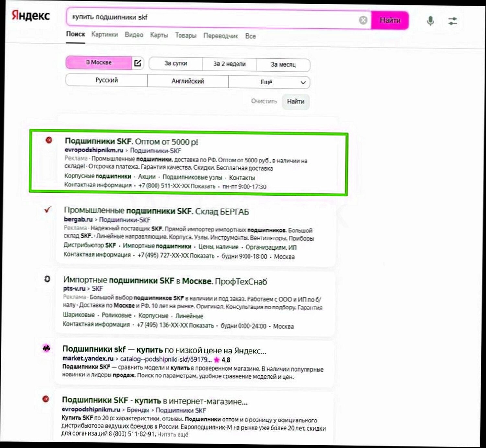
Task: Open the Промышленные подшипники SKF. Склад БЕРГАБ result
Action: tap(156, 211)
